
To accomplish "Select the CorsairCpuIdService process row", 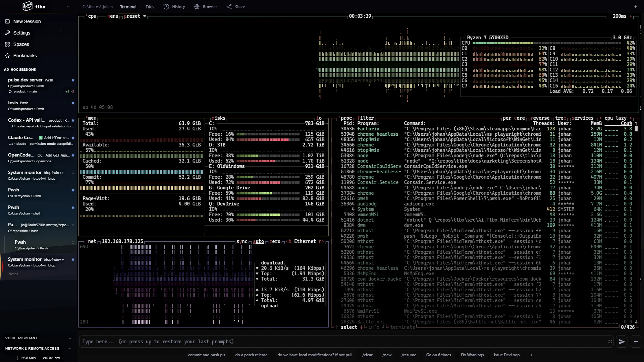I will [x=486, y=166].
